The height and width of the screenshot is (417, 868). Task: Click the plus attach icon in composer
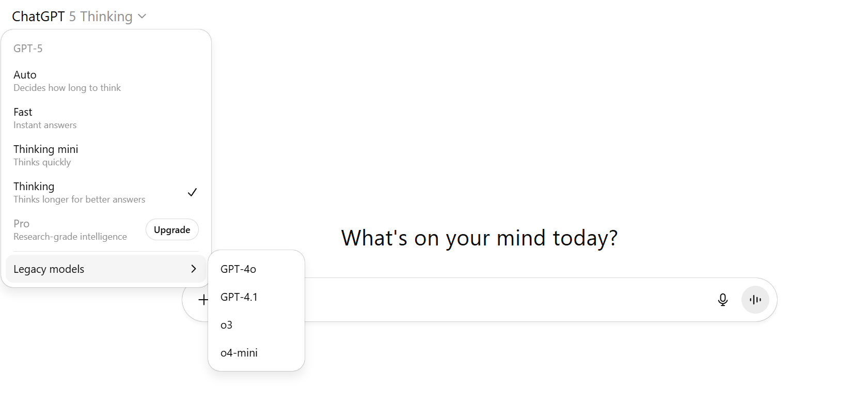pos(203,300)
